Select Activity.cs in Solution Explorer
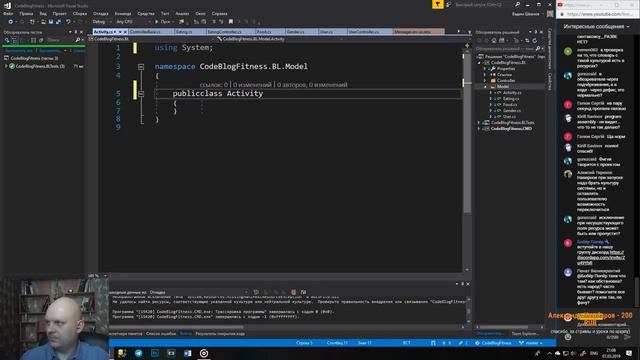 pos(512,93)
